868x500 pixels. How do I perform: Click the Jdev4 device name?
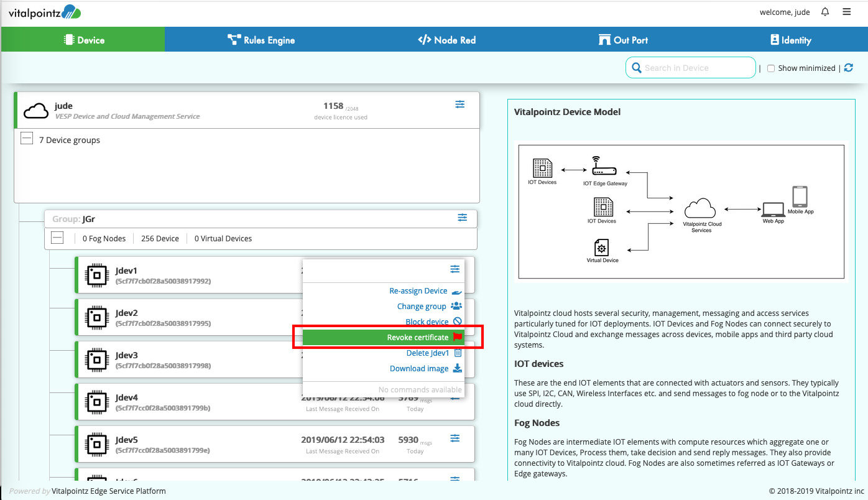tap(126, 397)
